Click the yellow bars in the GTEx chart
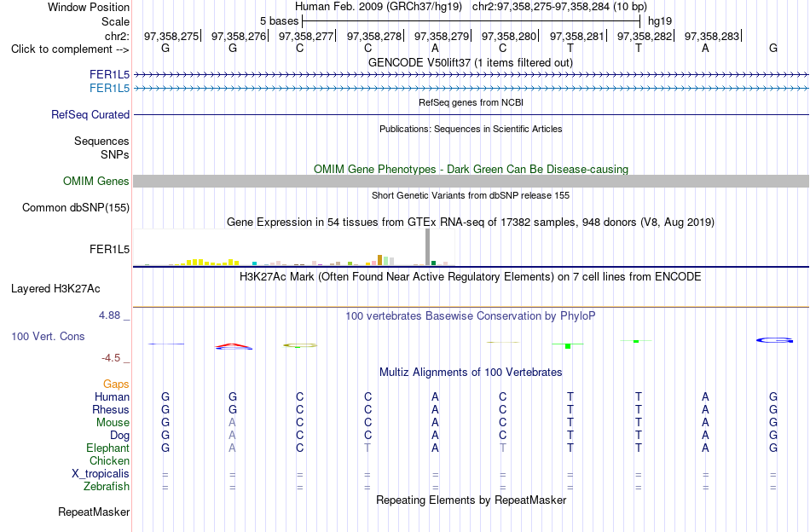The image size is (810, 532). (211, 263)
